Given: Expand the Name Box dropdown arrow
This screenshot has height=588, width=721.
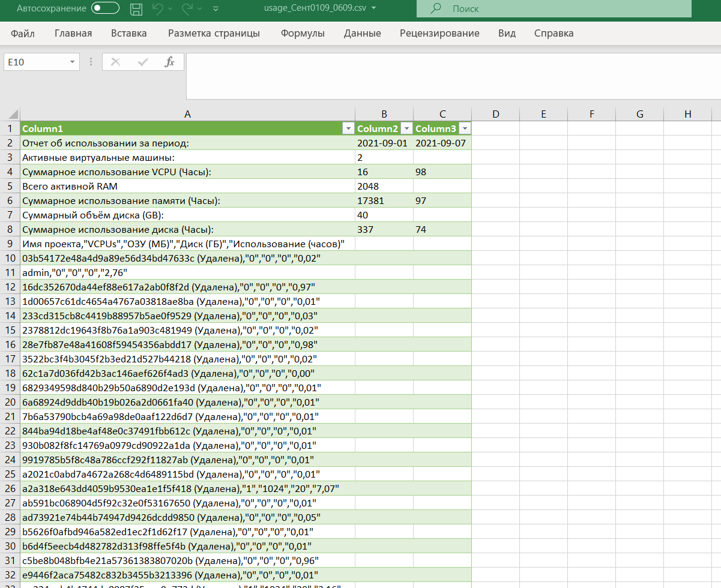Looking at the screenshot, I should point(72,62).
